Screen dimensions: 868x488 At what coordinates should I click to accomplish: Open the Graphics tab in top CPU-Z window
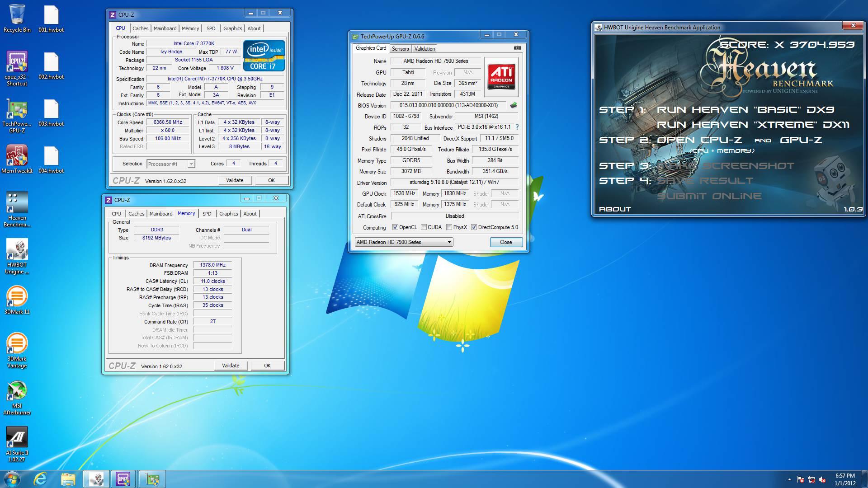coord(232,28)
